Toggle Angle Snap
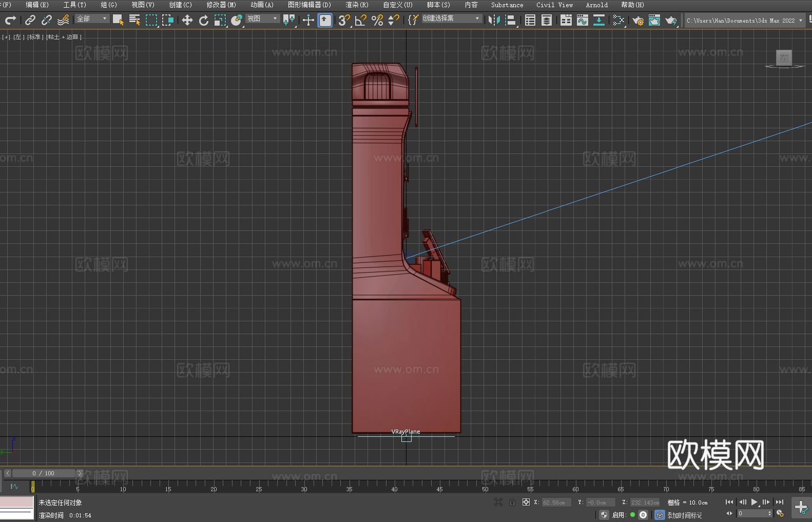812x522 pixels. [361, 20]
